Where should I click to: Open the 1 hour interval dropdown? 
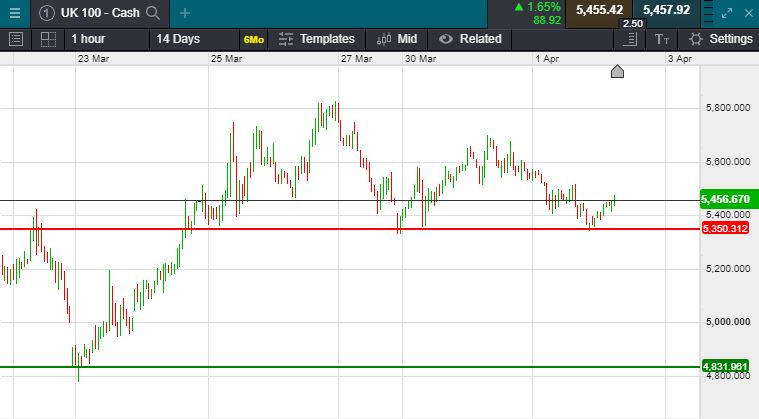(107, 39)
